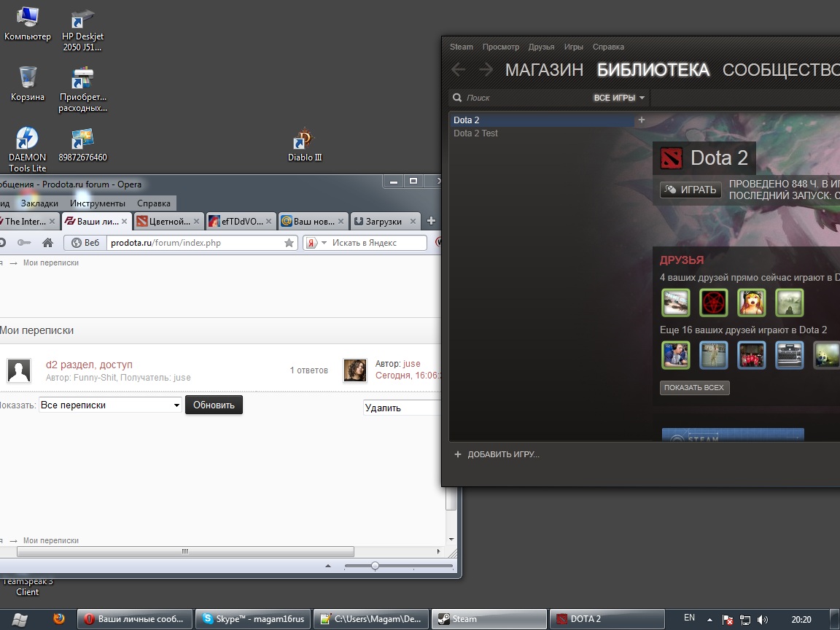Bookmark page with the star icon

[x=289, y=243]
